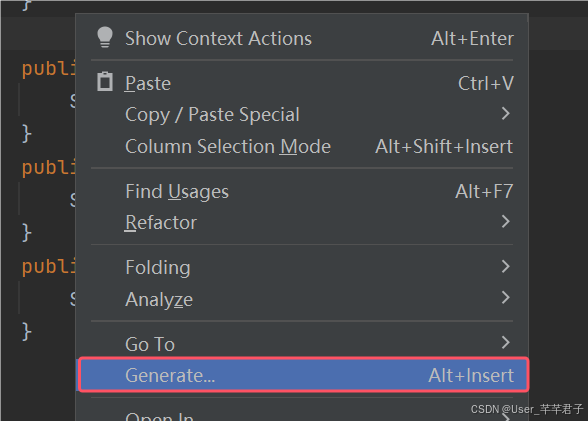Select Show Context Actions menu entry
The width and height of the screenshot is (588, 421).
pos(302,38)
